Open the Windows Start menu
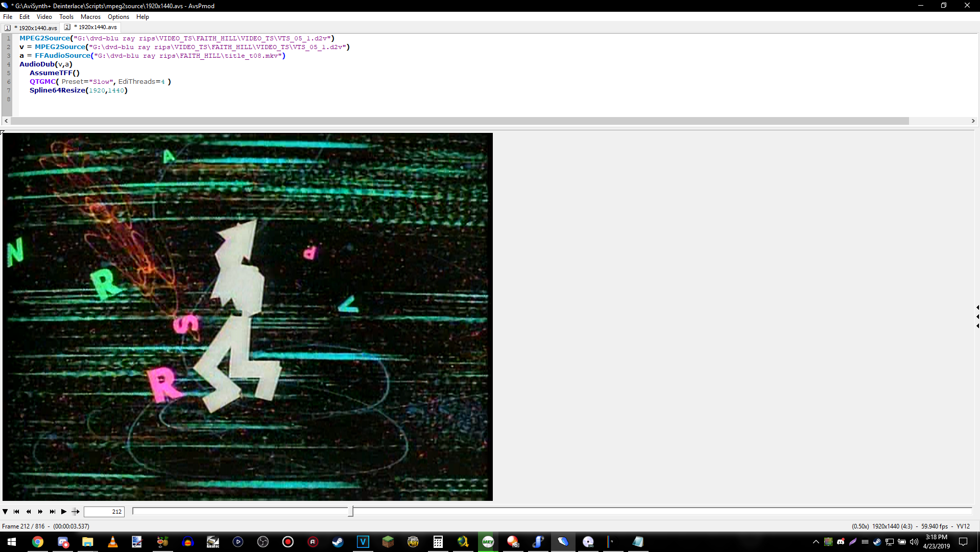Viewport: 980px width, 552px height. coord(12,542)
